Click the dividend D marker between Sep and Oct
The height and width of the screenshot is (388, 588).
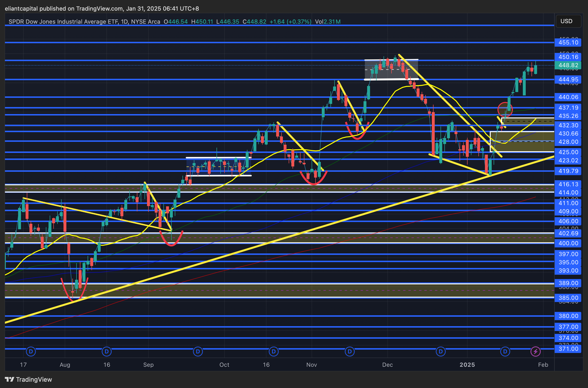[198, 351]
